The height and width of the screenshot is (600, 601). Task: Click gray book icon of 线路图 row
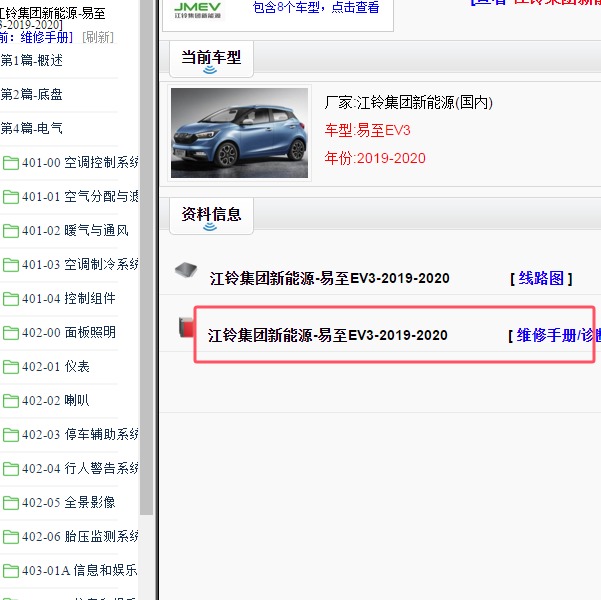(x=186, y=270)
